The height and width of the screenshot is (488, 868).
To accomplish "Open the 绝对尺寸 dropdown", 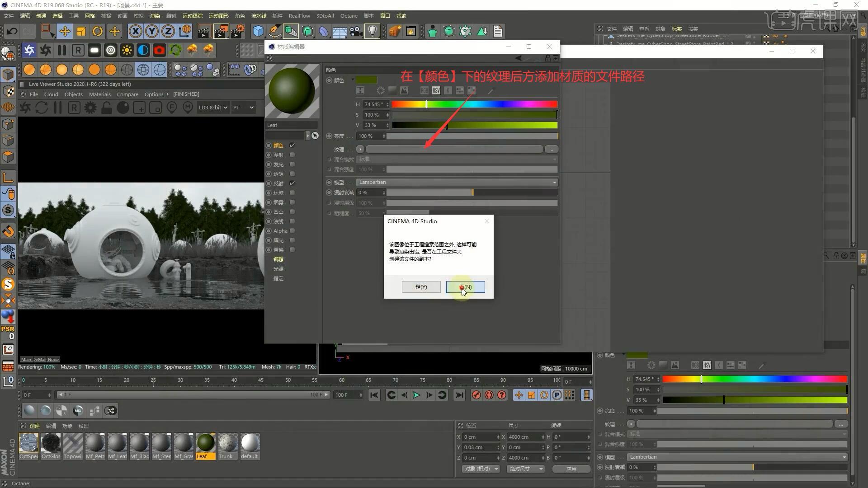I will coord(526,469).
